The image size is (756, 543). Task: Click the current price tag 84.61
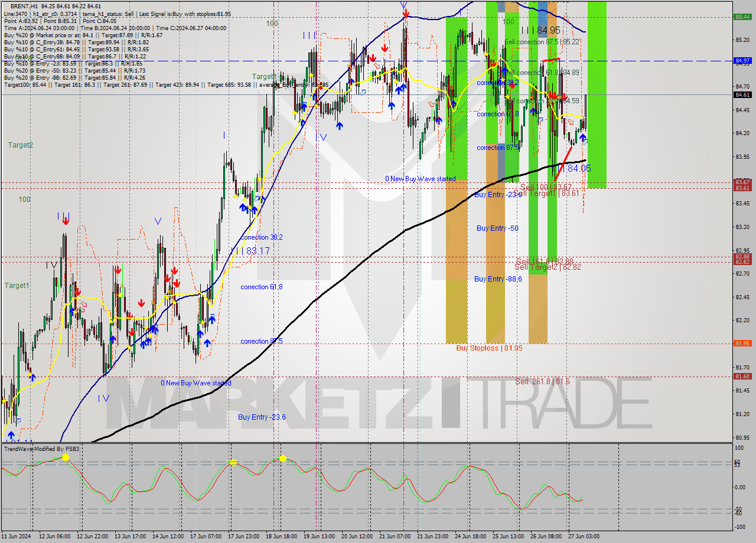pos(742,94)
